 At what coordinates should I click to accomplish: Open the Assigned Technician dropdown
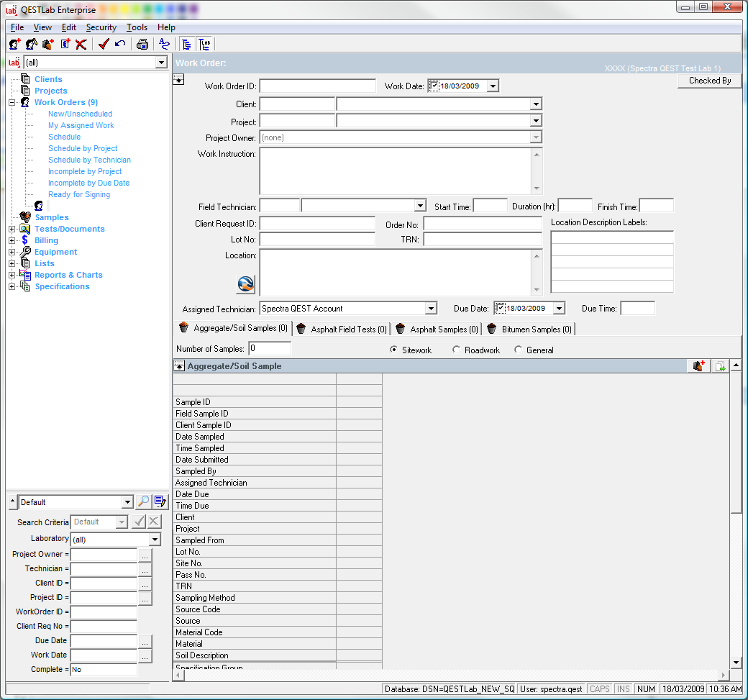431,309
